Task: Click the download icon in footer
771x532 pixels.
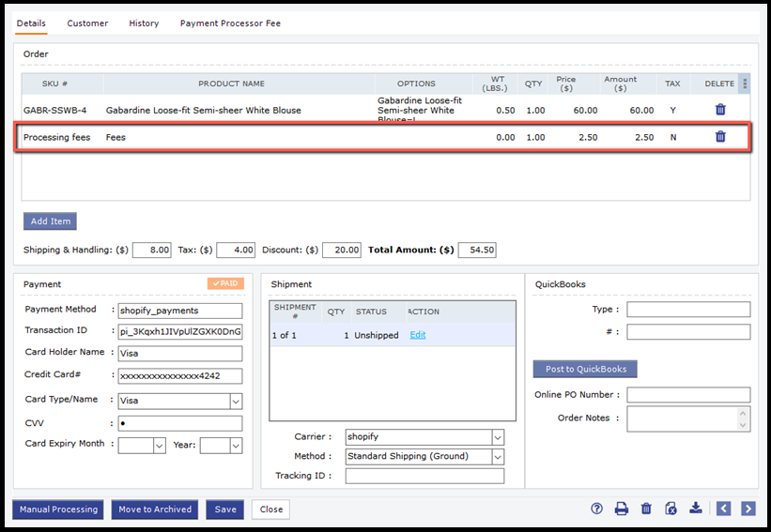Action: [x=695, y=509]
